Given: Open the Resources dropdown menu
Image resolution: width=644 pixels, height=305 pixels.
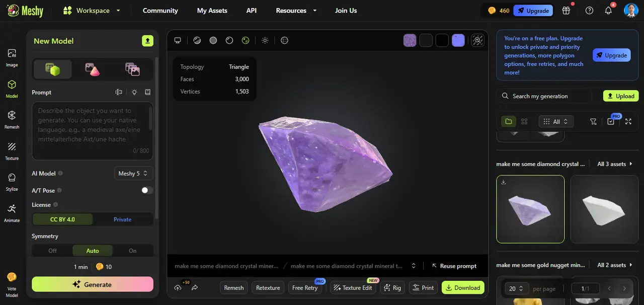Looking at the screenshot, I should (296, 10).
